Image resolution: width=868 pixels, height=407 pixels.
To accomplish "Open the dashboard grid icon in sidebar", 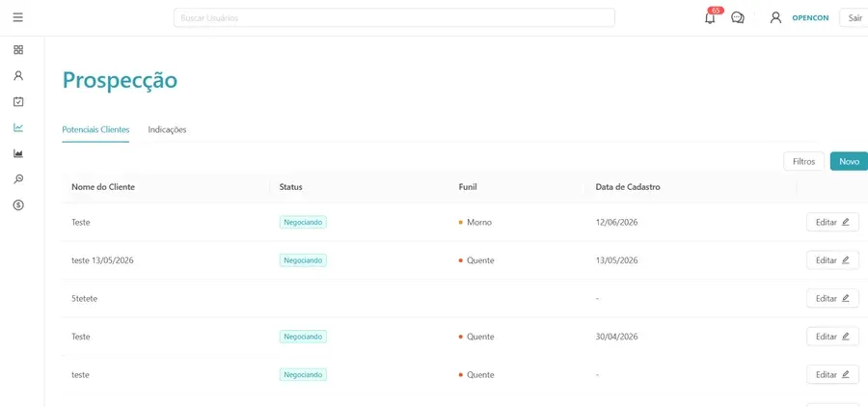I will tap(18, 50).
